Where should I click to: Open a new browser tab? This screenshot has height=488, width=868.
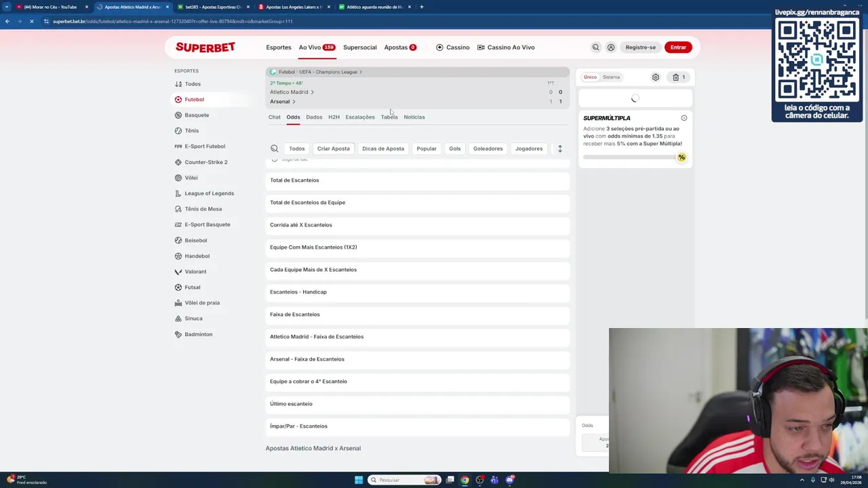[x=421, y=7]
